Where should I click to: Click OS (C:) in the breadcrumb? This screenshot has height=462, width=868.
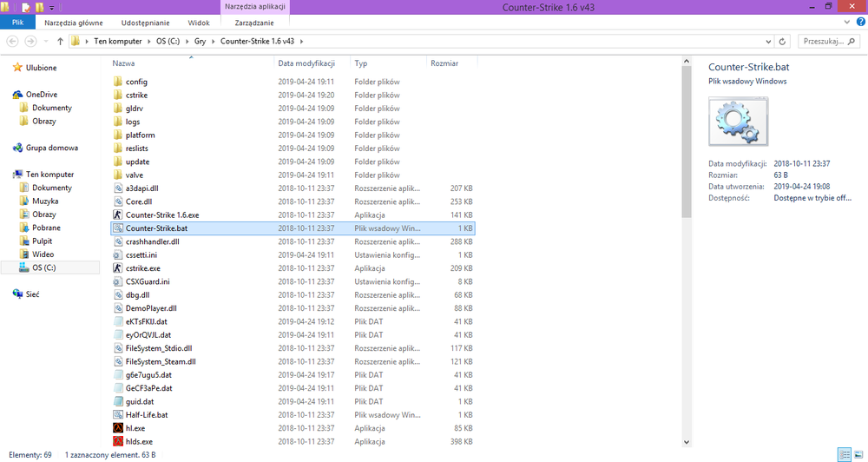(168, 42)
